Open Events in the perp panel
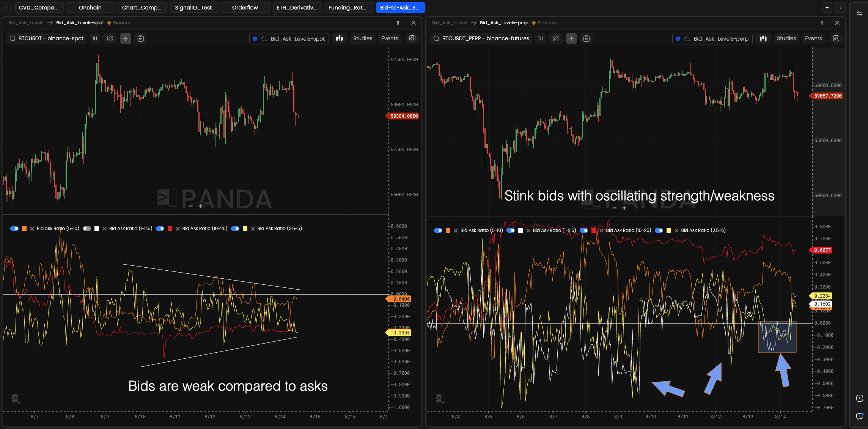 813,38
